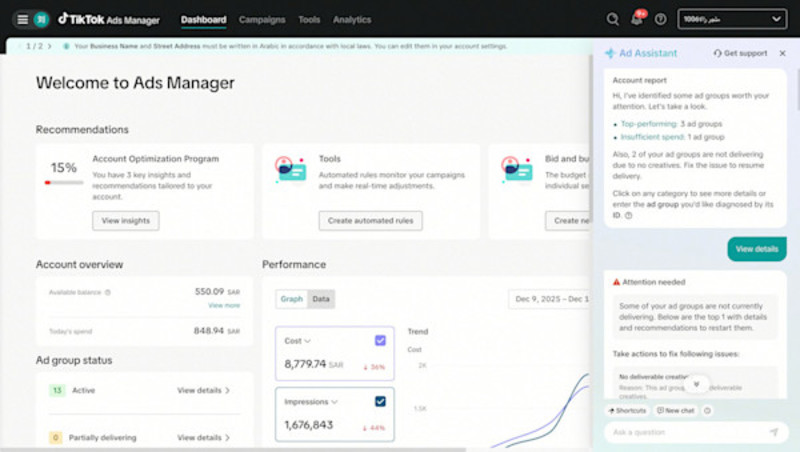800x452 pixels.
Task: Open the notifications bell
Action: point(638,19)
